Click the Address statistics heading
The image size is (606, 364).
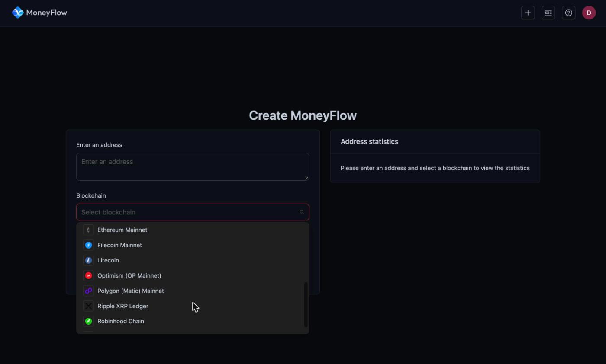[x=369, y=141]
